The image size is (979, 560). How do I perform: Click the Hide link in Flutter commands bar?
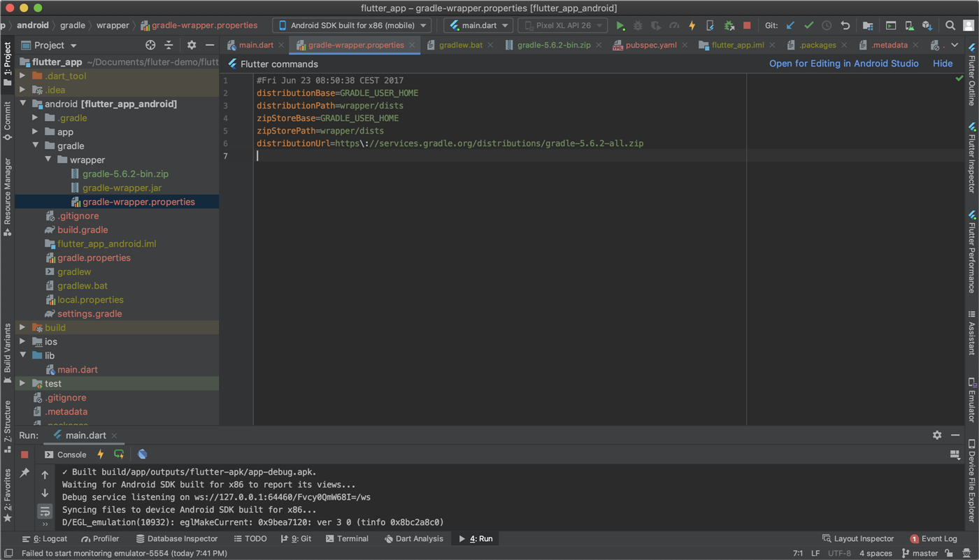tap(943, 64)
